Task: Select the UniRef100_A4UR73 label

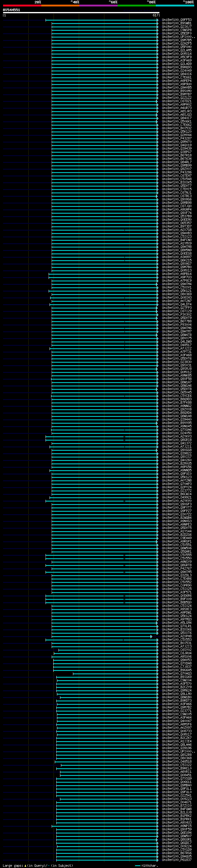Action: pyautogui.click(x=177, y=108)
